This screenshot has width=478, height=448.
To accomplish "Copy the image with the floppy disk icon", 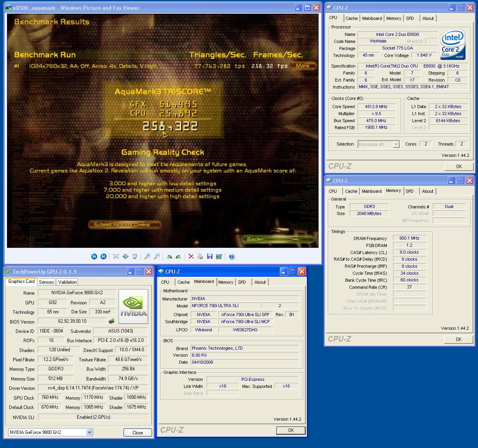I will pos(209,256).
